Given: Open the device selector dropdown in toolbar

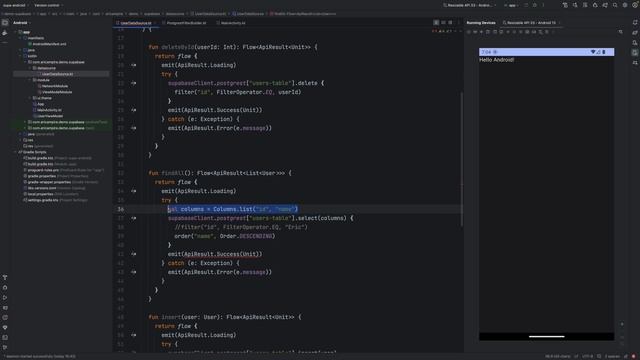Looking at the screenshot, I should [x=469, y=5].
